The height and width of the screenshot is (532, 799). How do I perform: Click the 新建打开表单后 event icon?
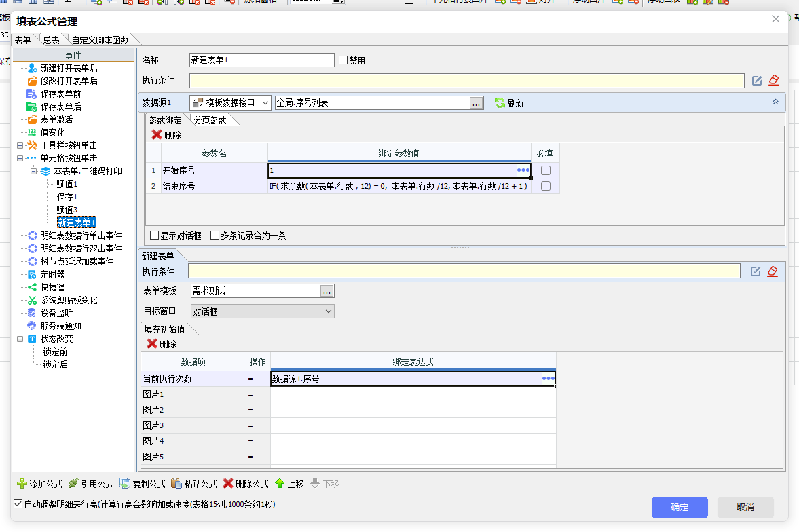(x=32, y=68)
